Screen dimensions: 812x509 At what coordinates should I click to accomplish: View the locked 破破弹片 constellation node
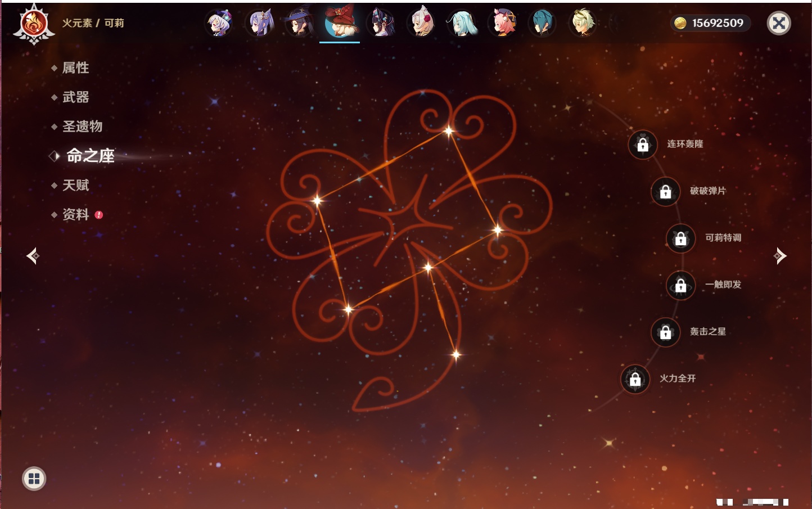click(665, 191)
